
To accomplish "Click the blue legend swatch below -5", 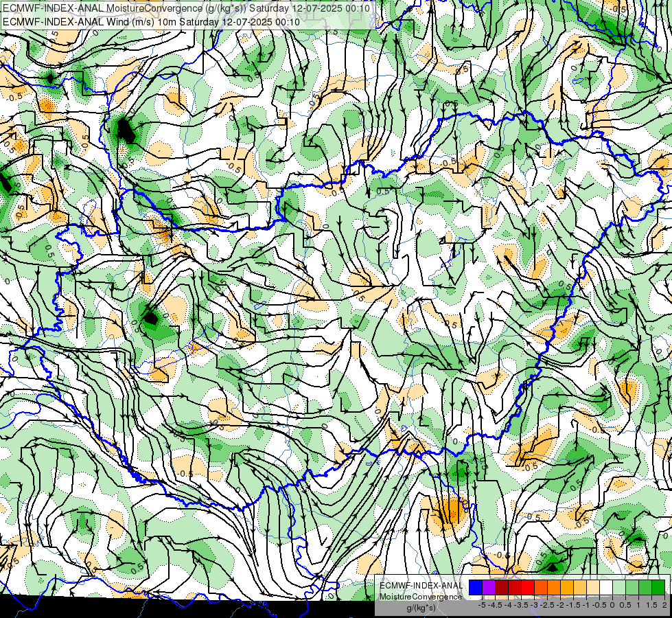I will (x=476, y=587).
